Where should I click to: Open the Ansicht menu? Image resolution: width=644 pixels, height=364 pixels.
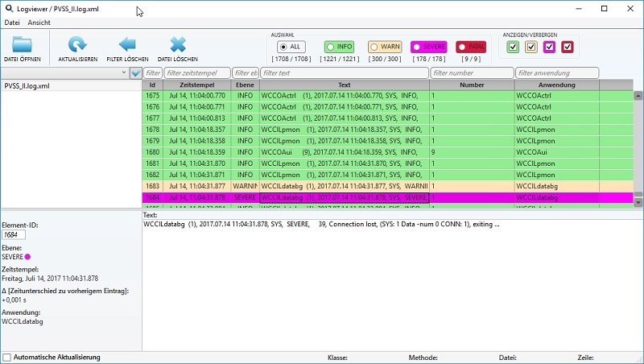pos(39,23)
